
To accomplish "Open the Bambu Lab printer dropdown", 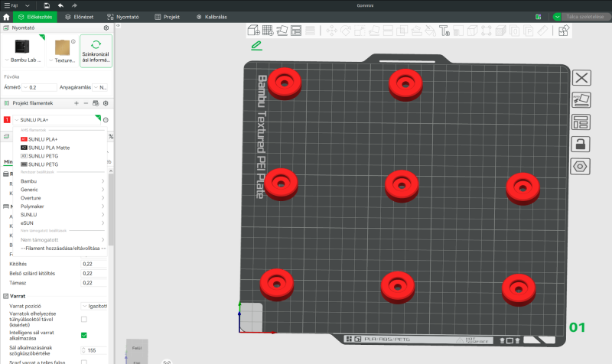I will tap(23, 52).
